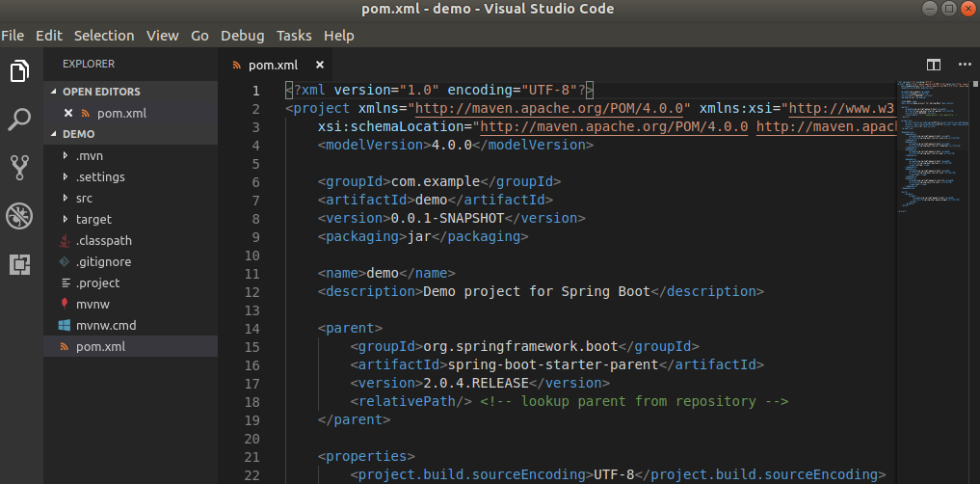
Task: Expand the .settings folder
Action: [x=66, y=177]
